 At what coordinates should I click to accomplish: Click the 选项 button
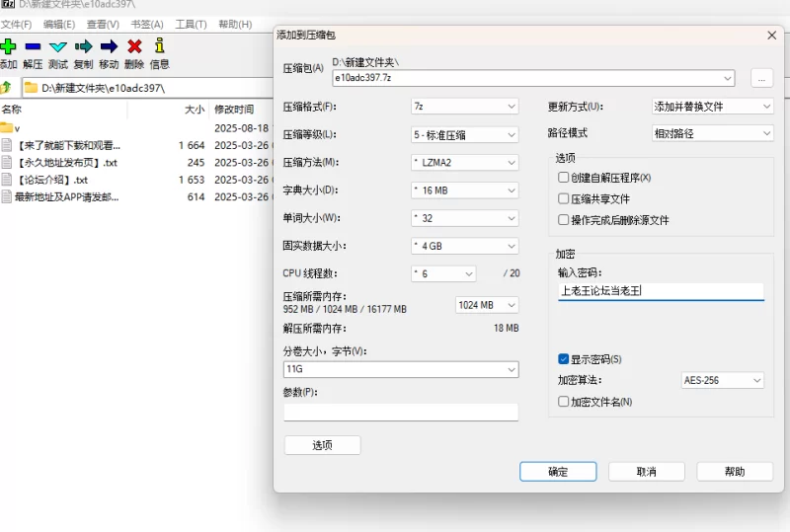pos(323,445)
